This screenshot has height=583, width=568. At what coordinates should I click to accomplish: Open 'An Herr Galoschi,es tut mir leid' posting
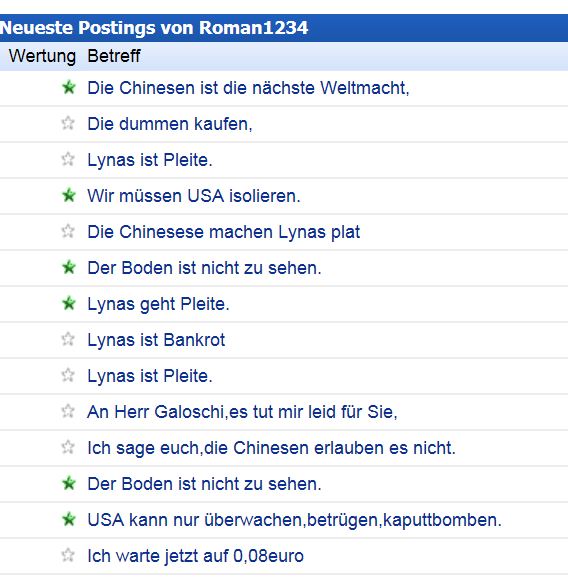point(242,412)
